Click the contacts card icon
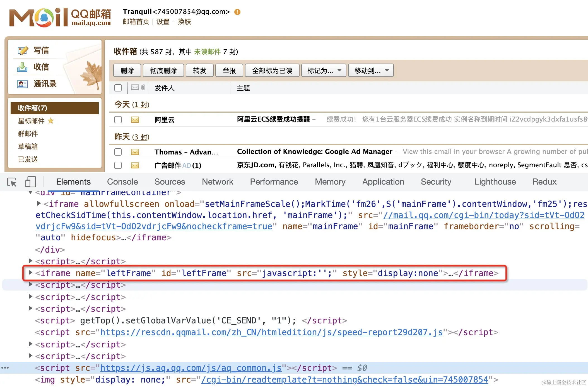 [22, 84]
